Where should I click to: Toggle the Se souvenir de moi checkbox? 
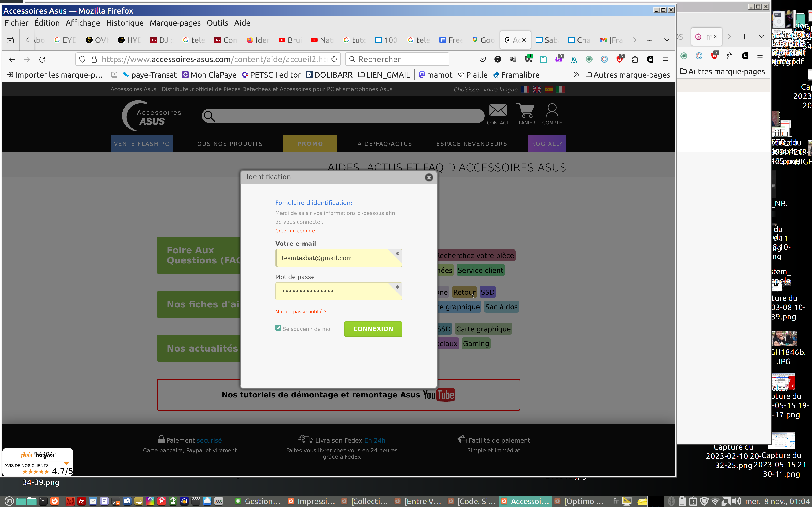pos(278,328)
